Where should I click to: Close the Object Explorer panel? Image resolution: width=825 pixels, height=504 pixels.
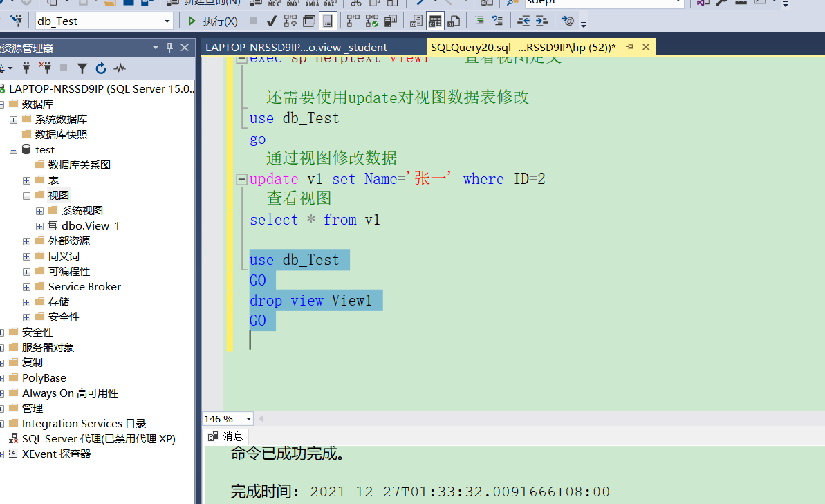point(185,47)
